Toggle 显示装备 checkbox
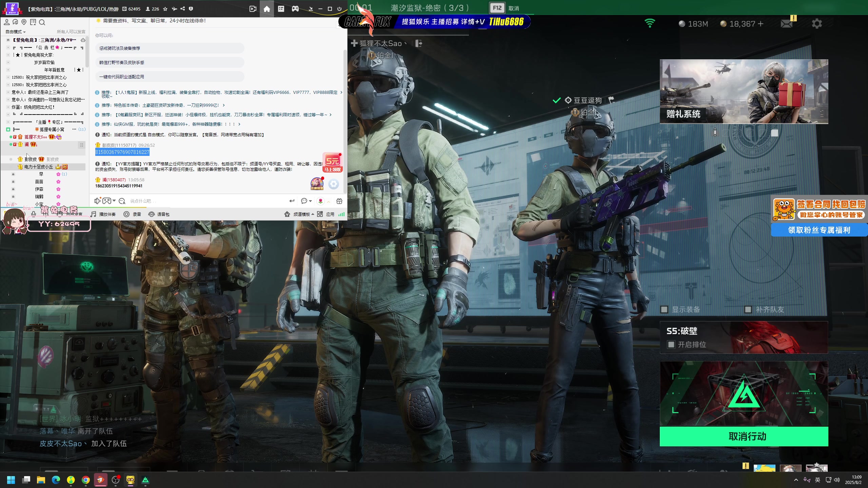This screenshot has height=488, width=868. [x=664, y=309]
